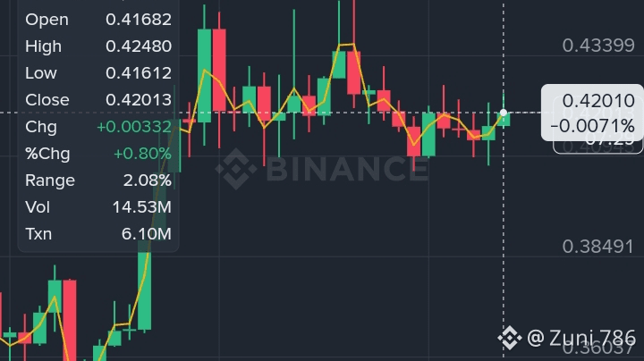Click the Close value 0.42013
This screenshot has height=361, width=644.
coord(139,100)
